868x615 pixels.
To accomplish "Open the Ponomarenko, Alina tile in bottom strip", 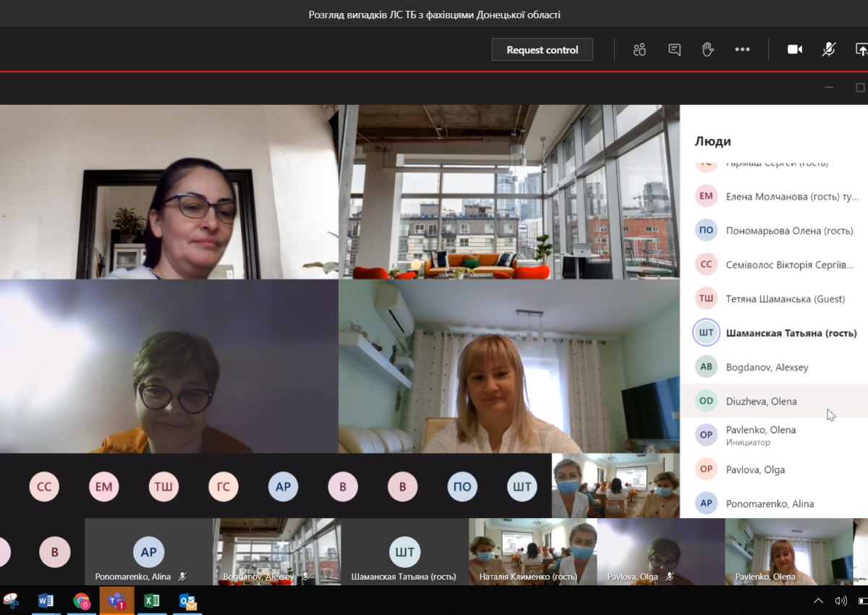I will pyautogui.click(x=149, y=551).
